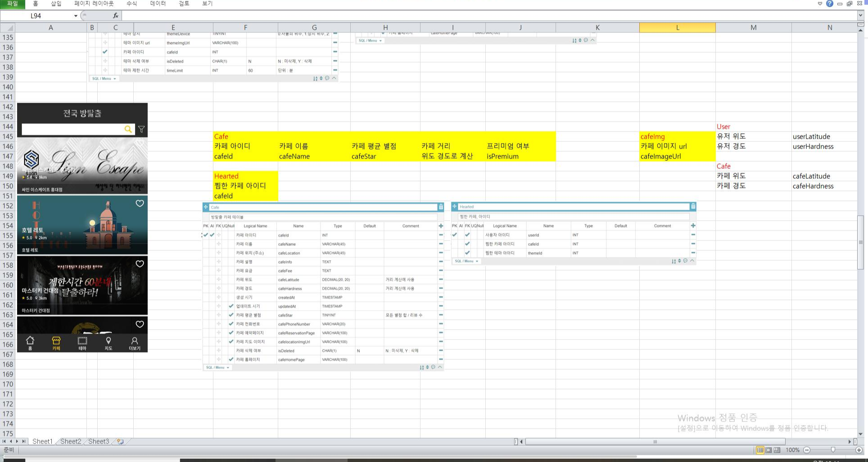The image size is (868, 462).
Task: Click the magnifier search icon in app mockup
Action: pyautogui.click(x=128, y=129)
